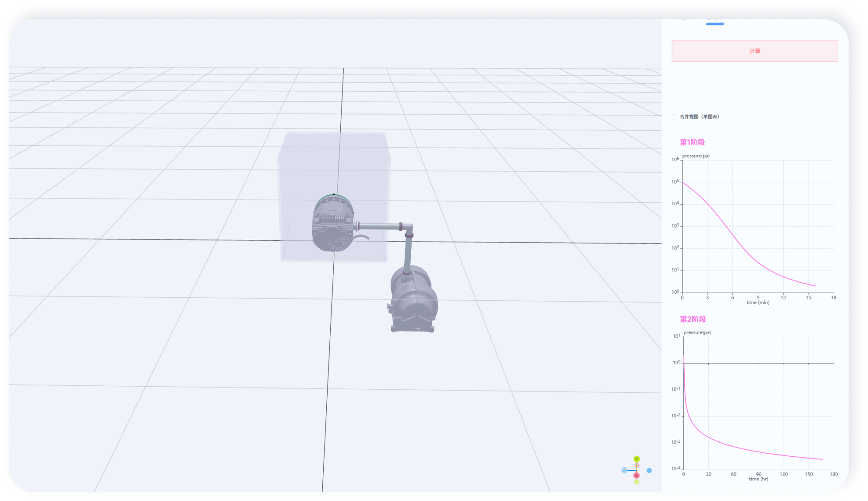Enable the 合并视图（单图表）checkbox
This screenshot has height=501, width=868.
click(674, 116)
